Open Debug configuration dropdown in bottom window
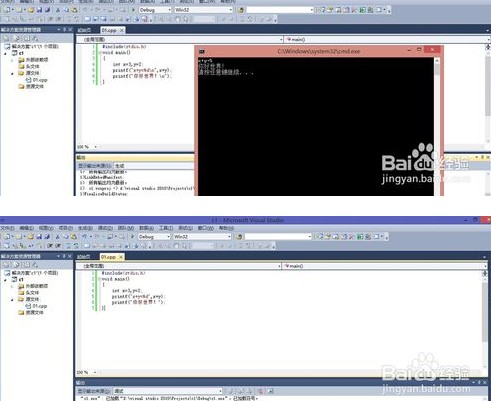Screen dimensions: 491x401 click(154, 237)
